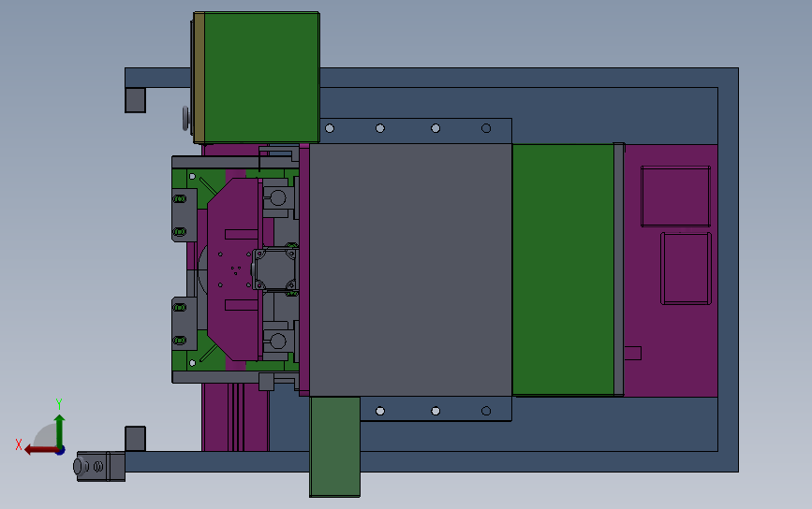Select the magenta octagonal plate in the mechanism
The width and height of the screenshot is (812, 509).
(x=232, y=269)
